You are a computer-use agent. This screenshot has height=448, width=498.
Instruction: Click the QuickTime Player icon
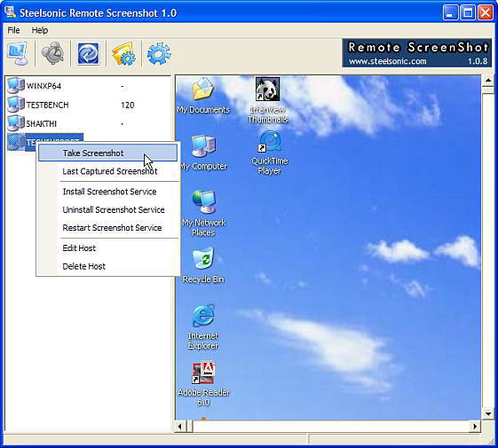[x=269, y=142]
